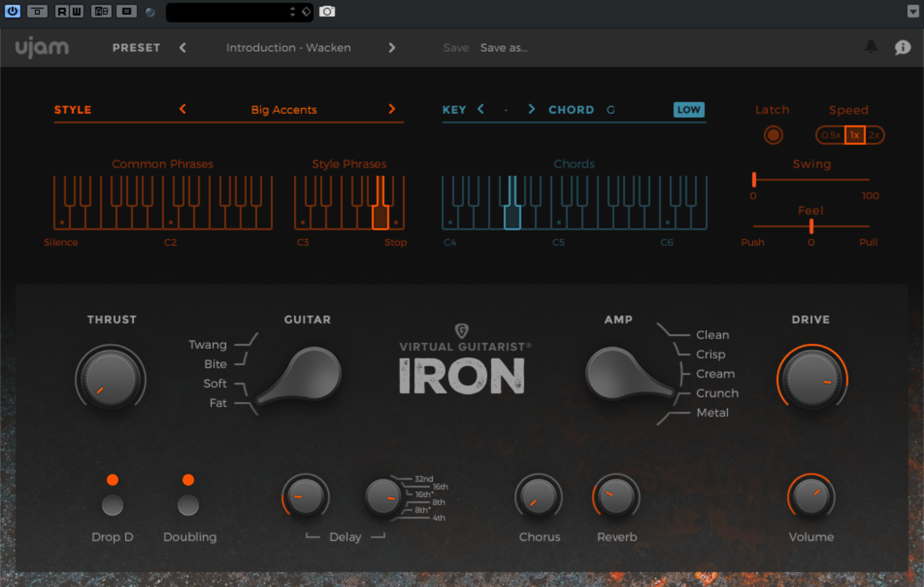Click the STYLE label

point(72,109)
